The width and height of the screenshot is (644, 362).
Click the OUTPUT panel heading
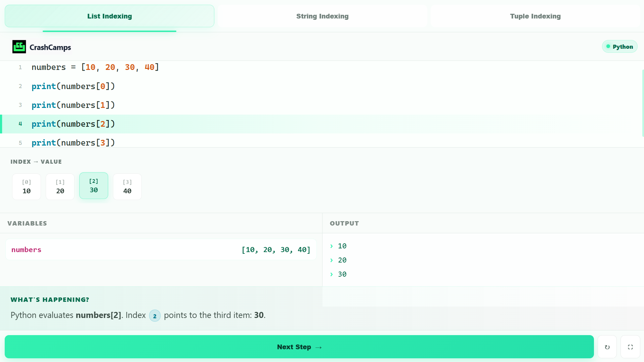[344, 224]
